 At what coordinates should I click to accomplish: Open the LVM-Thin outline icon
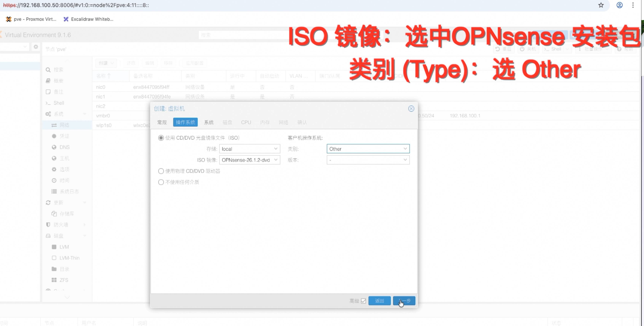(x=54, y=258)
